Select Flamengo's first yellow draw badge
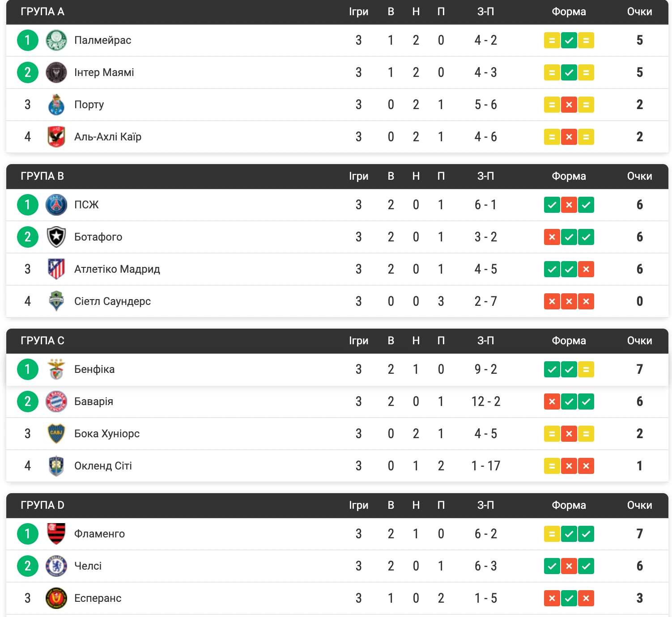672x617 pixels. pos(552,534)
